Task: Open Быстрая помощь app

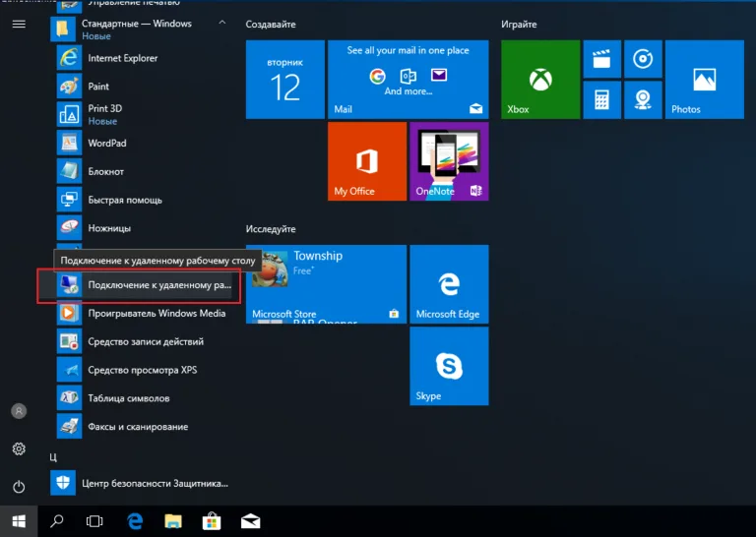Action: pos(142,200)
